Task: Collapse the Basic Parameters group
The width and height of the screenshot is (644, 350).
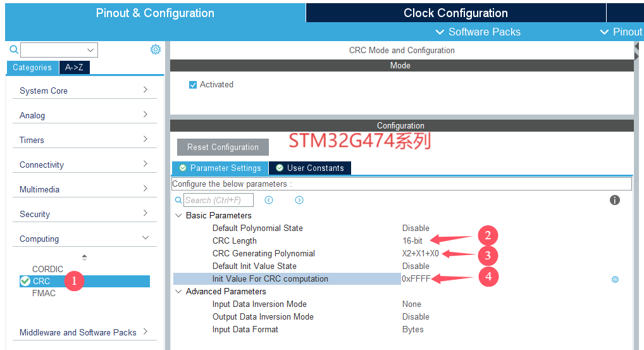Action: [x=178, y=215]
